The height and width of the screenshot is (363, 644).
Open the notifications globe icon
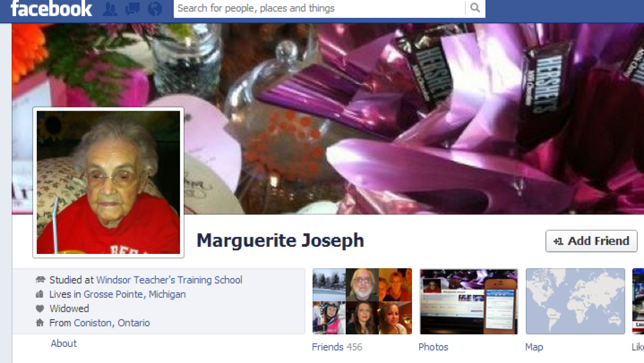click(x=155, y=9)
